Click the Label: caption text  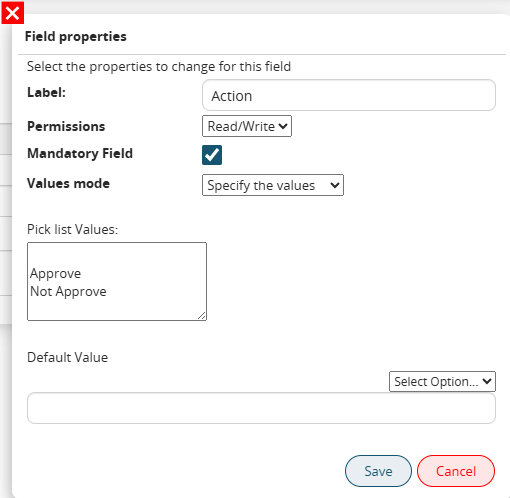(46, 92)
